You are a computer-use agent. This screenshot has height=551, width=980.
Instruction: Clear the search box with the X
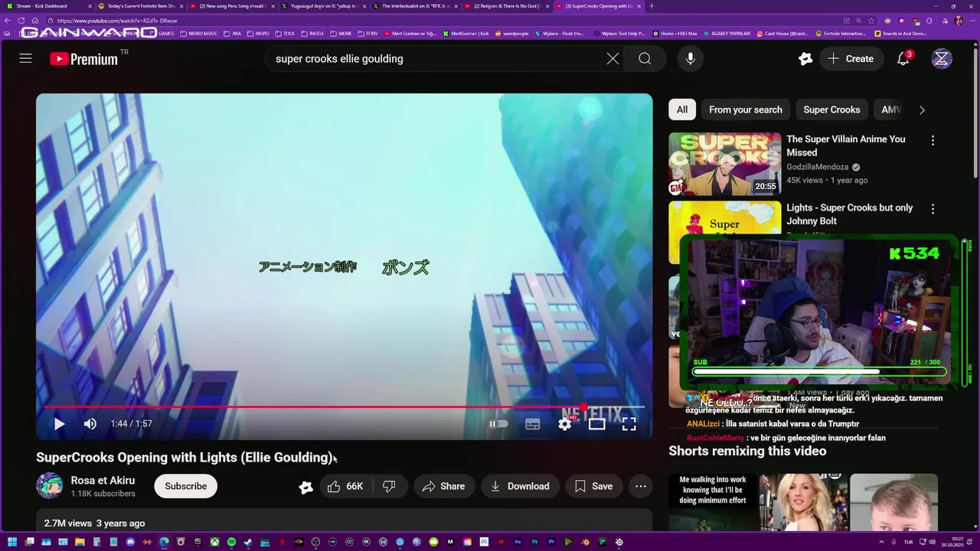(x=612, y=58)
